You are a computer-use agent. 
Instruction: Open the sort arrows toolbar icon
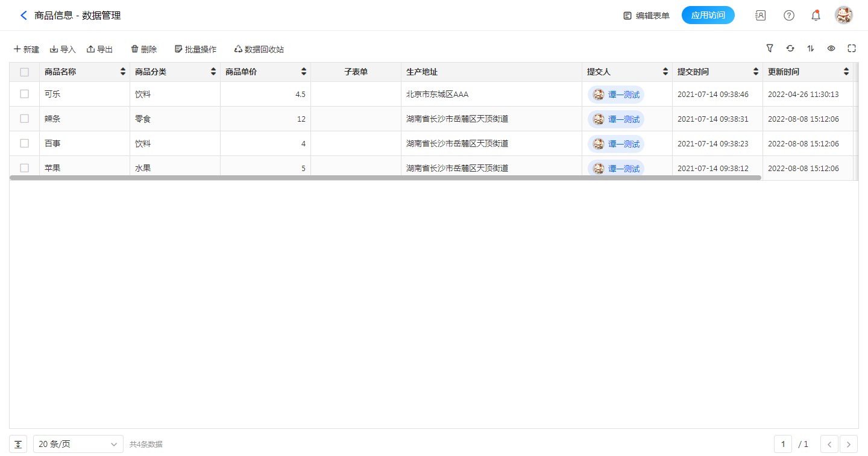(811, 48)
